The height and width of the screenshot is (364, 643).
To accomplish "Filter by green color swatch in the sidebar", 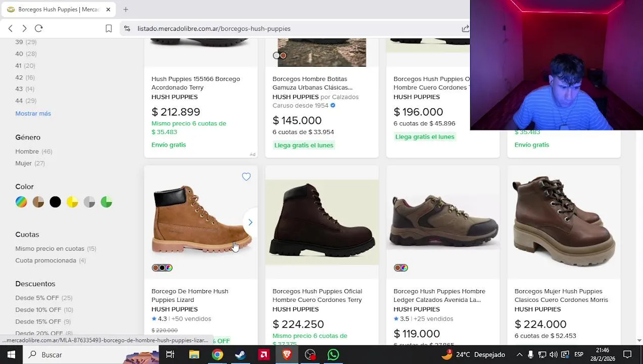I will [106, 202].
